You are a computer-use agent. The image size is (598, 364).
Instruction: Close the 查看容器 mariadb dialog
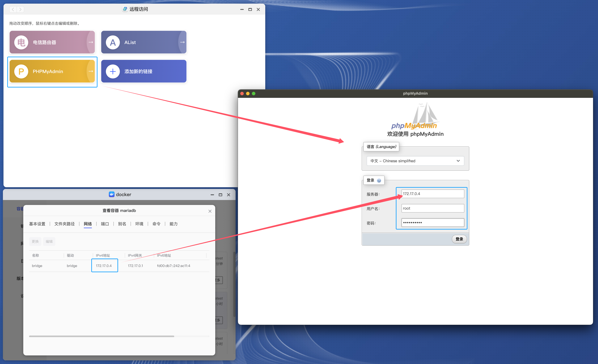coord(210,211)
